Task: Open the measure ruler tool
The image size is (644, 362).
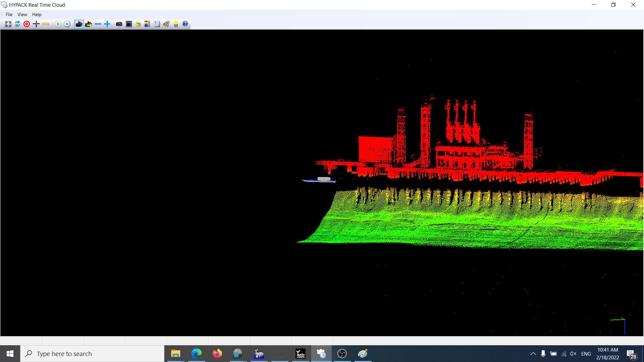Action: (46, 24)
